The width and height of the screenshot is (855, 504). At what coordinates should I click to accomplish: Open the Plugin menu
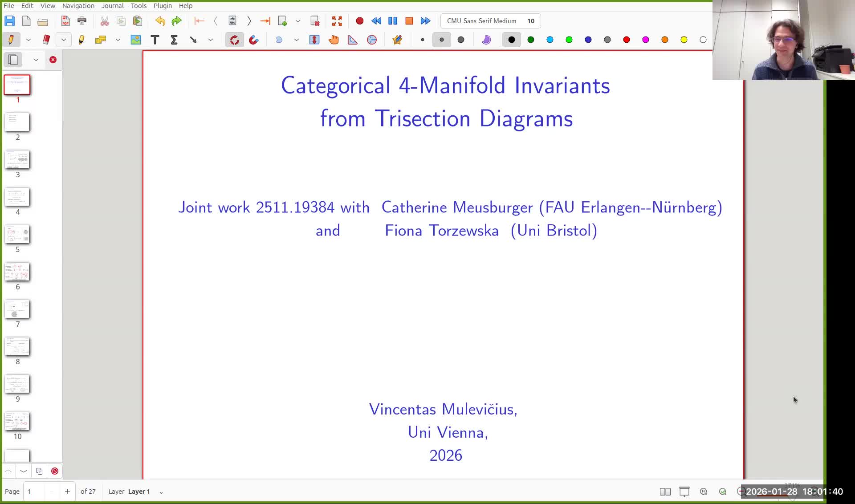pos(163,6)
